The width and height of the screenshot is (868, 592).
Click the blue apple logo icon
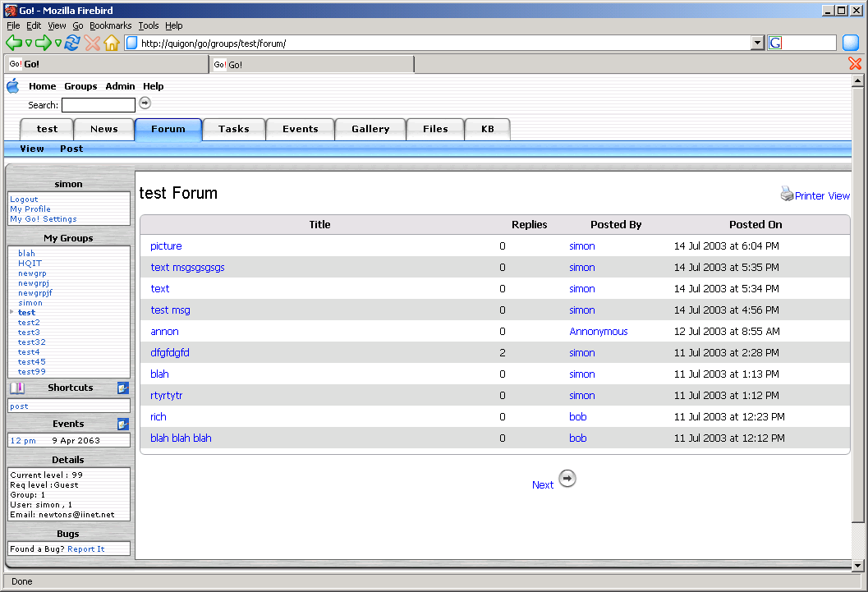coord(13,86)
